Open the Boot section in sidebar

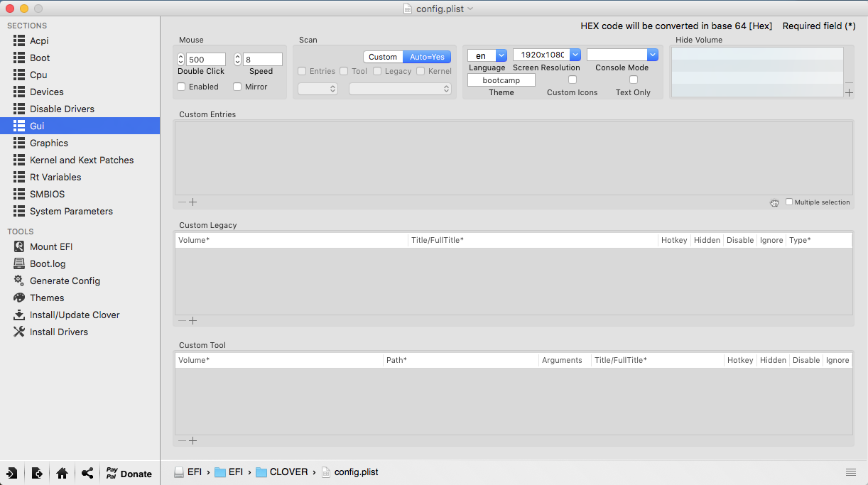[x=80, y=58]
